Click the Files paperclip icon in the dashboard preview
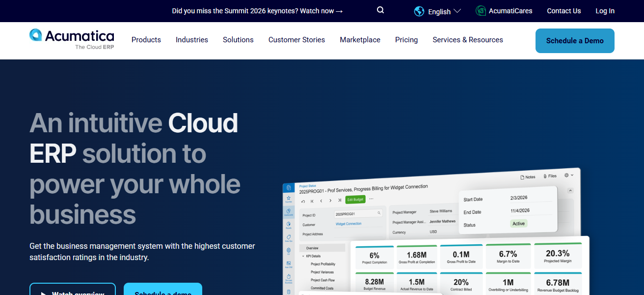This screenshot has height=295, width=644. 545,176
